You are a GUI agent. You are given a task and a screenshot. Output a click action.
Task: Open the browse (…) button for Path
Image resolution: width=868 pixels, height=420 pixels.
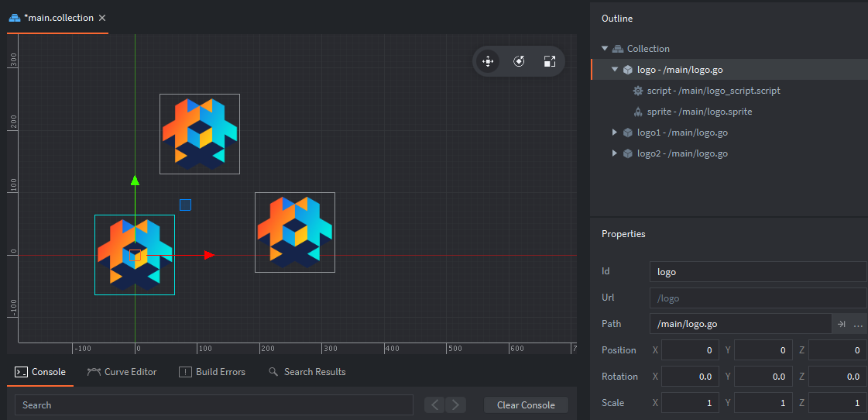pos(858,324)
